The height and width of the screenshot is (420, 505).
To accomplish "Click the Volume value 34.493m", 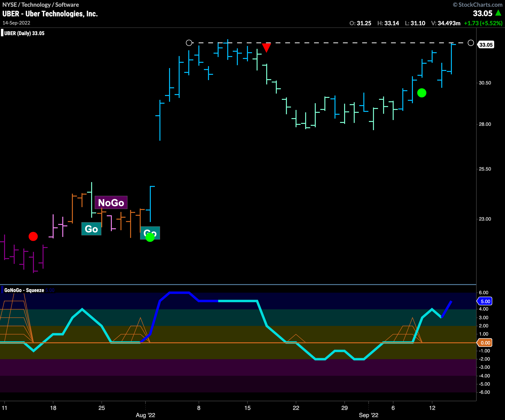I will [x=449, y=23].
